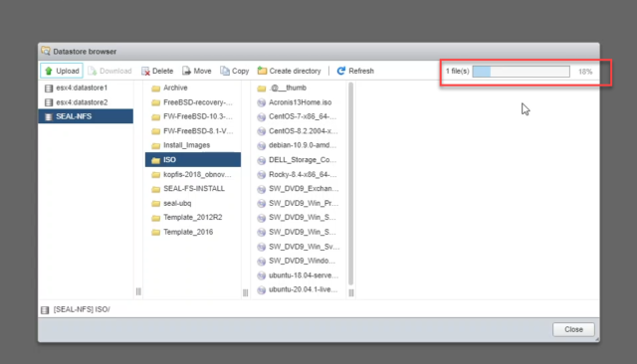
Task: Open the .@__thumb folder
Action: tap(299, 88)
